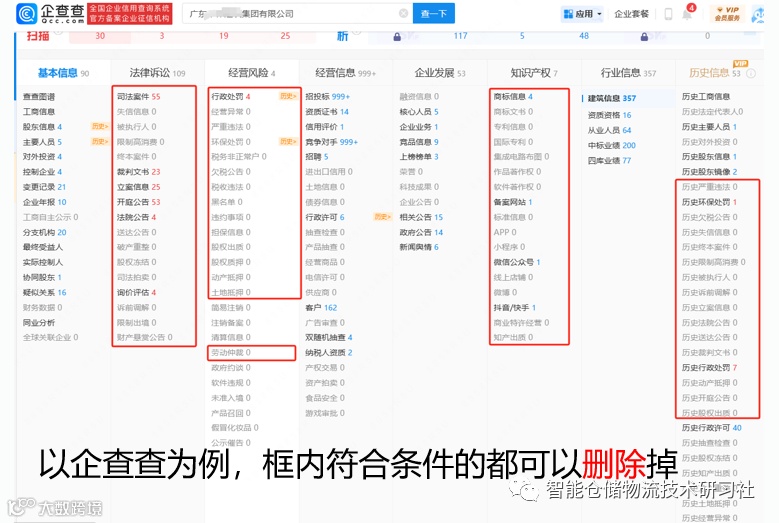Open 立案信息 25

pyautogui.click(x=139, y=187)
